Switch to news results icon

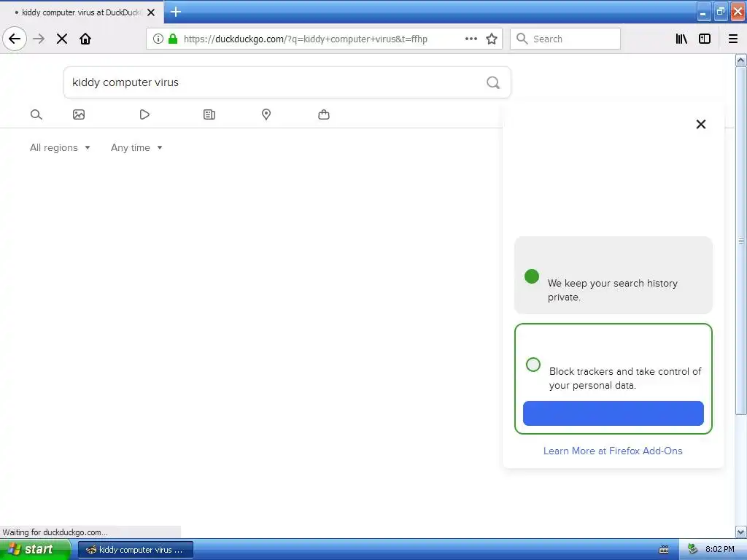[x=209, y=114]
